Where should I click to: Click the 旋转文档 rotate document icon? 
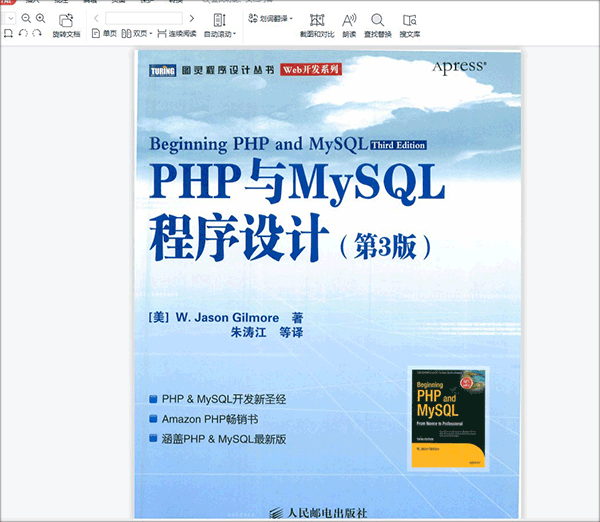(x=66, y=20)
